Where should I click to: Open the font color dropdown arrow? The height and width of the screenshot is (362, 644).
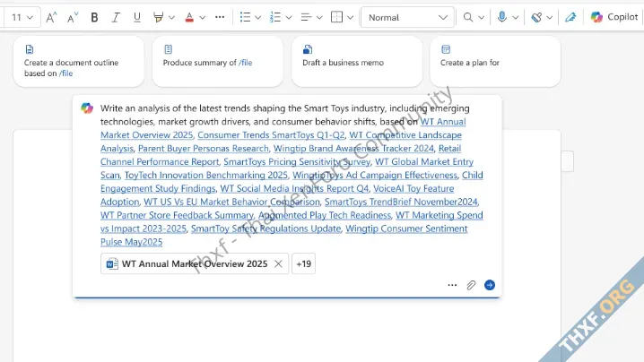click(202, 18)
